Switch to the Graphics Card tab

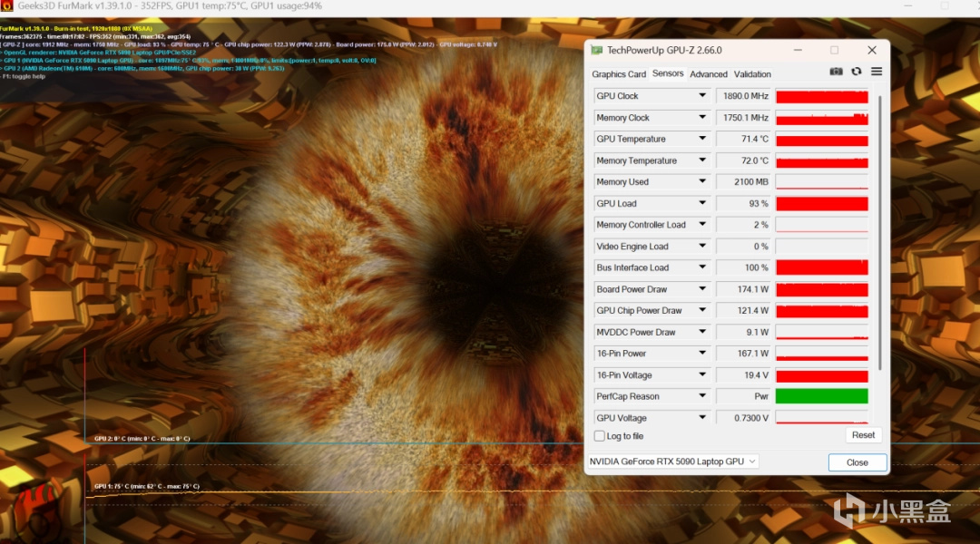(619, 73)
